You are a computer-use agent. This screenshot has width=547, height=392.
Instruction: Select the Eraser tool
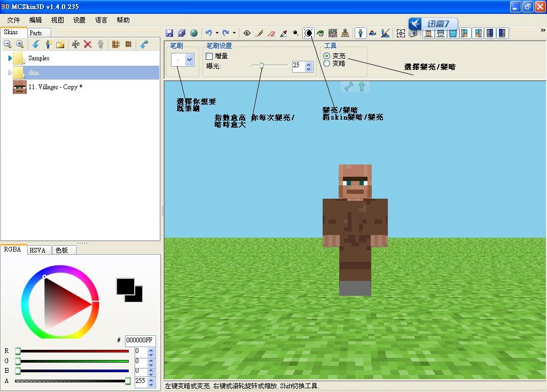271,33
